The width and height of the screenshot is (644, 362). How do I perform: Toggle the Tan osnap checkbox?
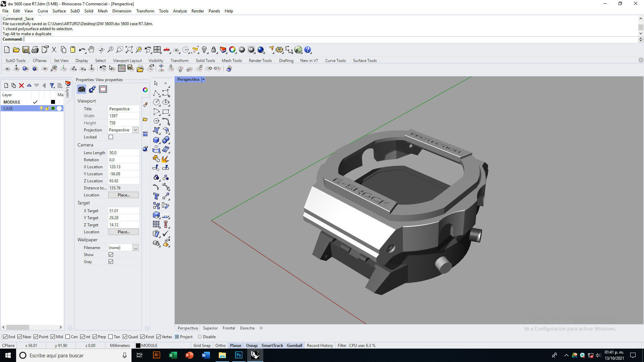pos(111,337)
